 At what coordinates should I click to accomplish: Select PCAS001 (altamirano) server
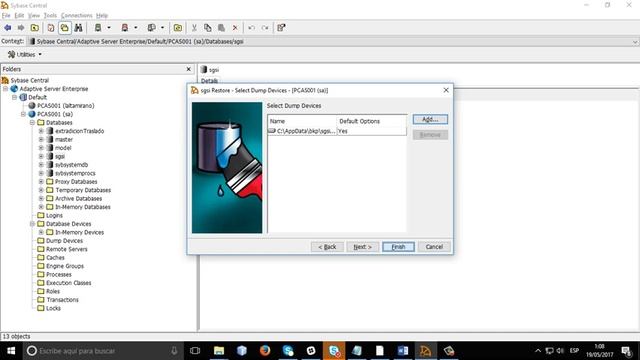tap(65, 106)
